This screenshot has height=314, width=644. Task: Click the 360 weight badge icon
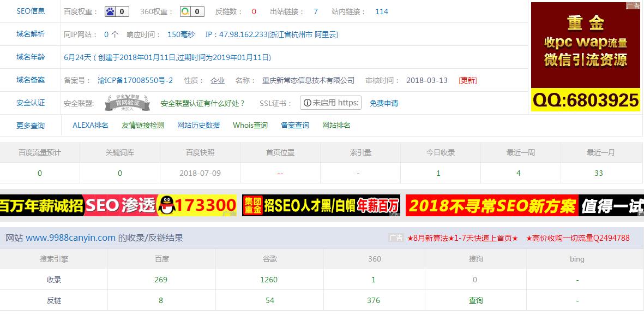point(192,11)
